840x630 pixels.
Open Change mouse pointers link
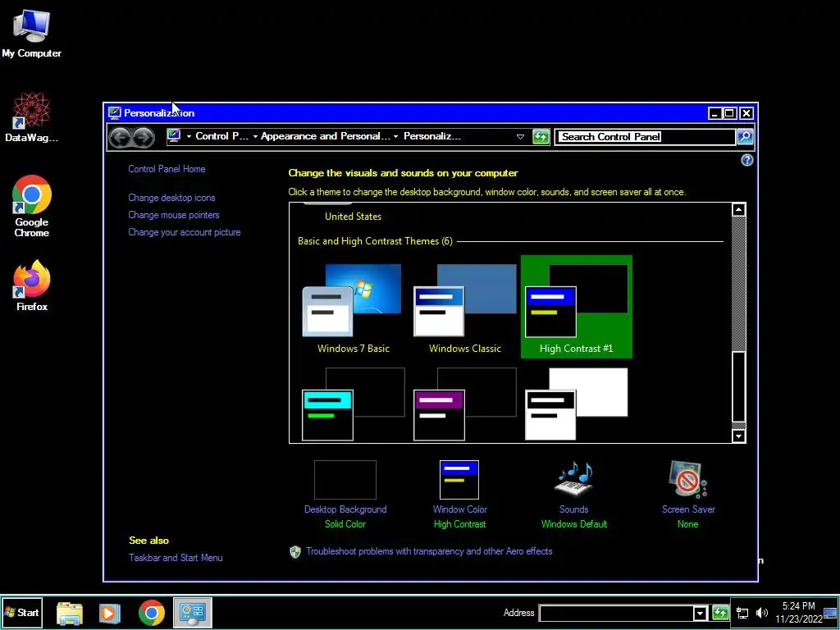[174, 215]
